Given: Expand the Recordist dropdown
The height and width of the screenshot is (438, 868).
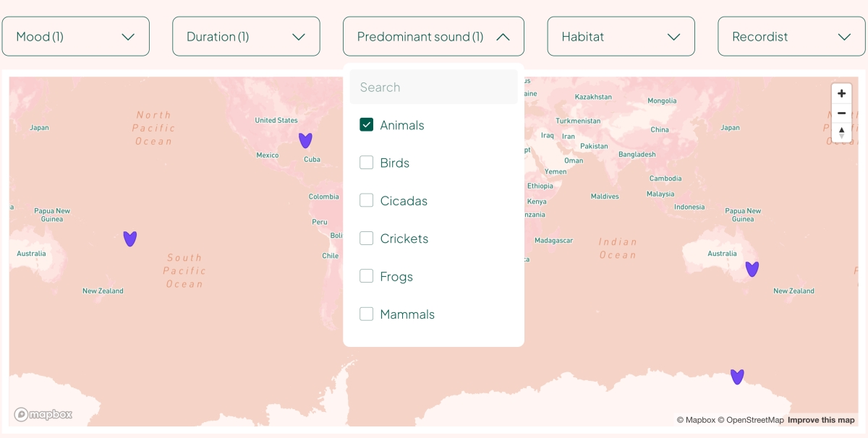Looking at the screenshot, I should point(791,37).
